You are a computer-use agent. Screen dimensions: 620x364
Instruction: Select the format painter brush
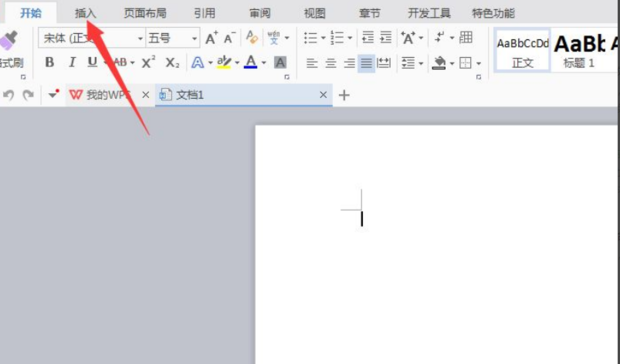pyautogui.click(x=9, y=41)
